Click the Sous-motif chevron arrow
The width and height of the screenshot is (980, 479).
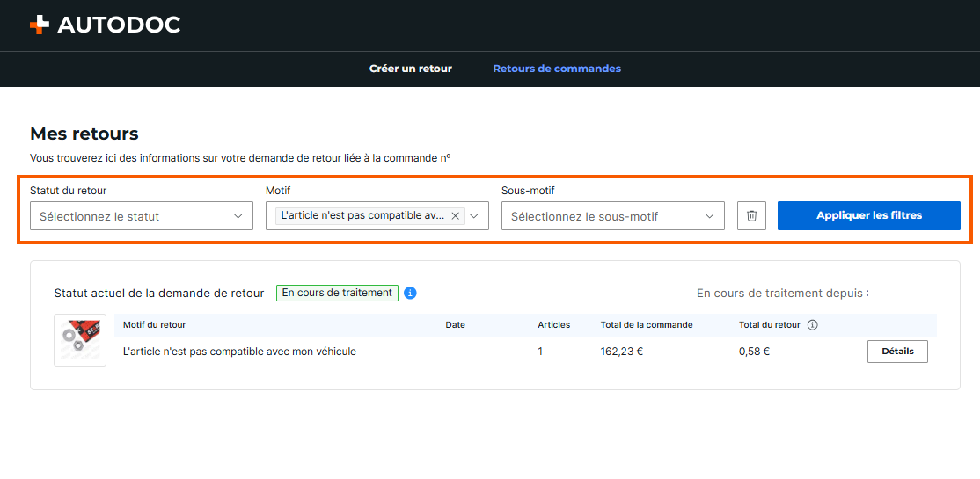709,216
